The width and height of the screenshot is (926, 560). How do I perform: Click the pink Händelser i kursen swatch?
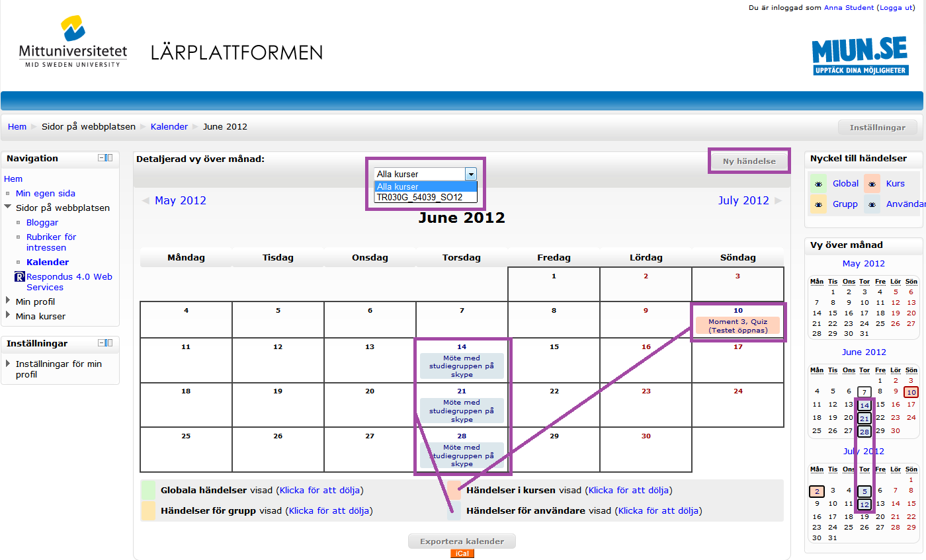coord(454,490)
